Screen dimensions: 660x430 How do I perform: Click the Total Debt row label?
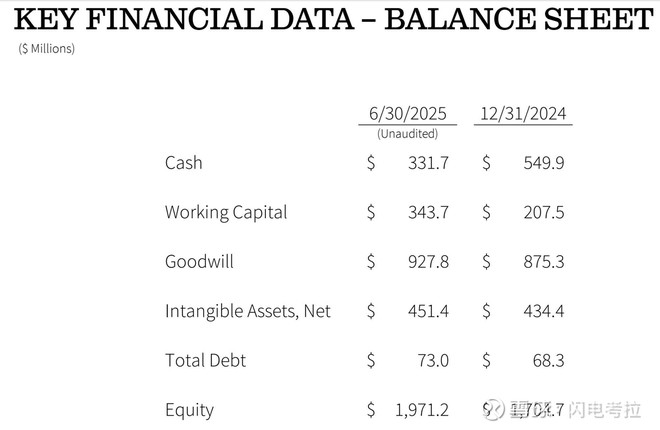tap(205, 361)
